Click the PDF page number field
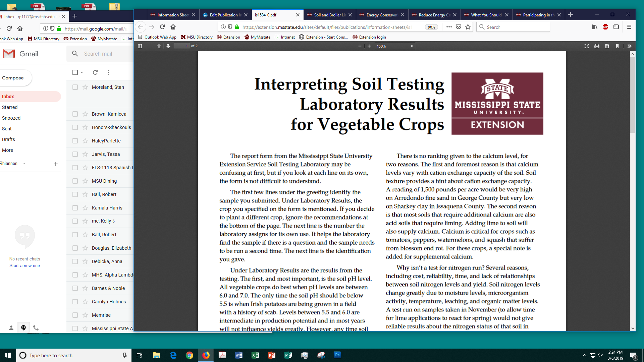Screen dimensions: 644x362 click(182, 46)
